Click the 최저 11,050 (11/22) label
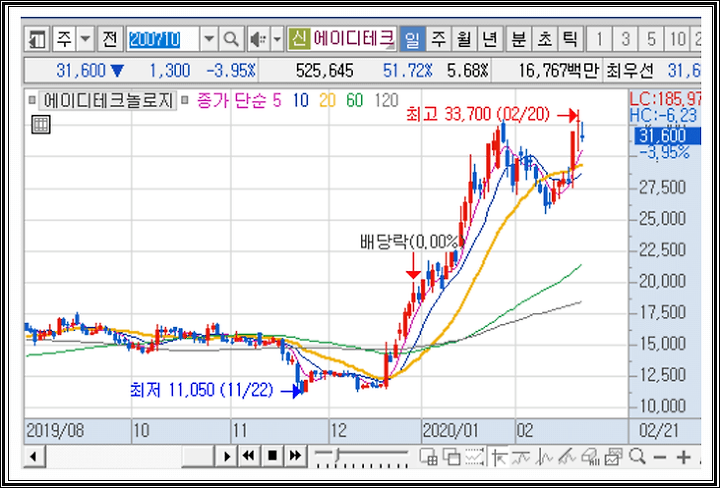The width and height of the screenshot is (720, 488). (x=202, y=390)
